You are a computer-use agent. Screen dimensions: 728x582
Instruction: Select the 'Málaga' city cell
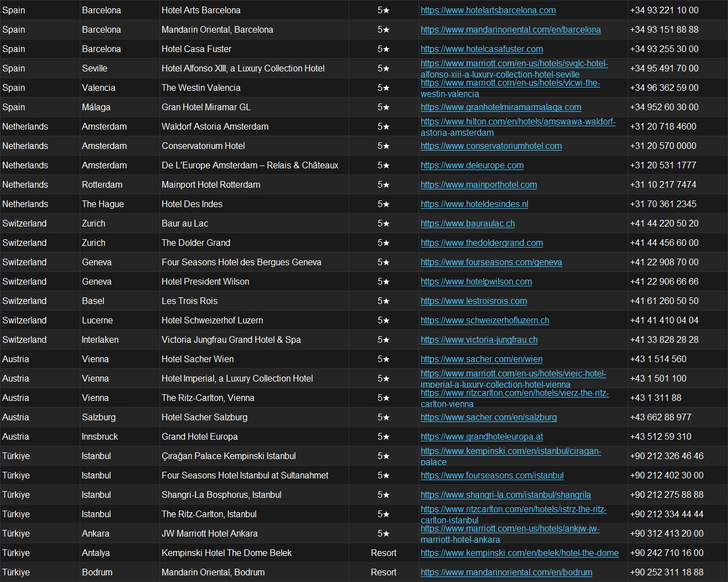(x=120, y=107)
